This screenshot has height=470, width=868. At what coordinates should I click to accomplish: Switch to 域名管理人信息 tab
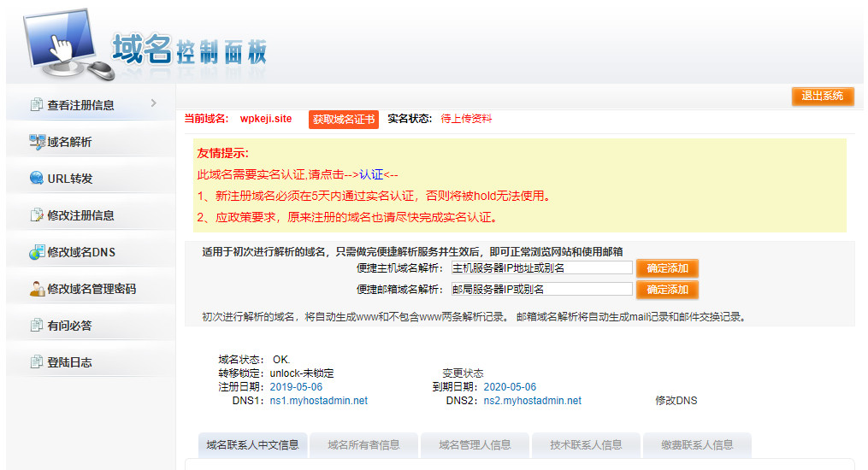pyautogui.click(x=475, y=445)
